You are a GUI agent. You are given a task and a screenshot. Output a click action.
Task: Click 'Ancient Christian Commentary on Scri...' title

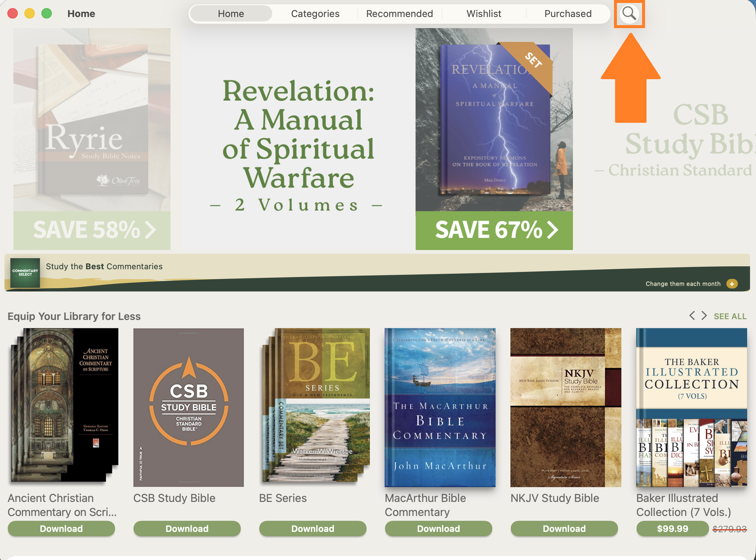pyautogui.click(x=62, y=505)
